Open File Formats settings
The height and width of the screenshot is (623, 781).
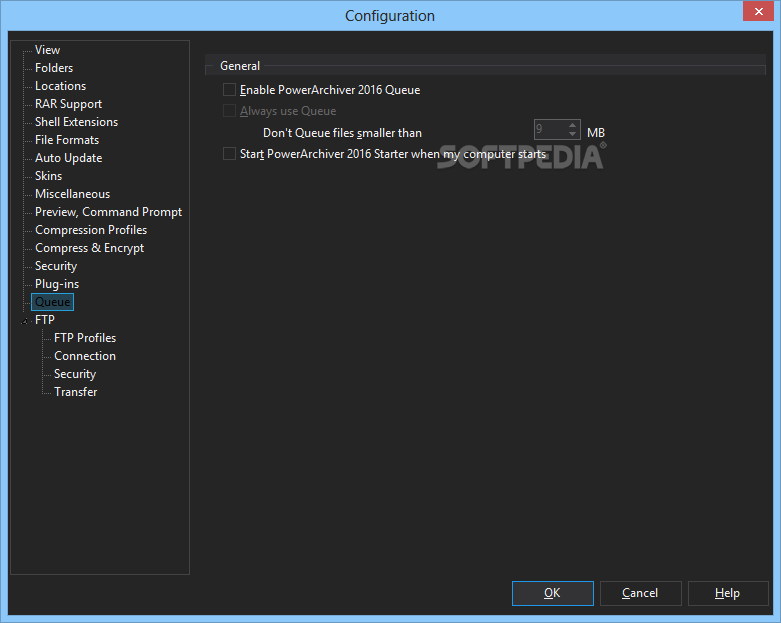pyautogui.click(x=67, y=140)
